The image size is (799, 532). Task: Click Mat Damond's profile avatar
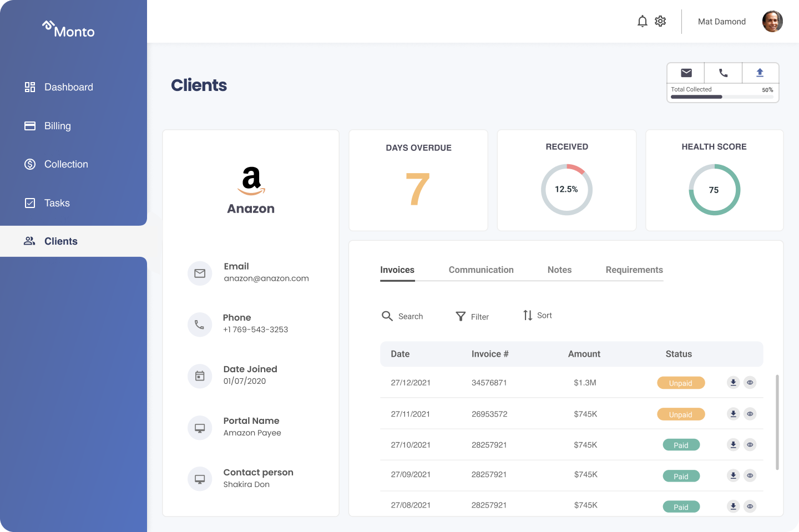[772, 22]
